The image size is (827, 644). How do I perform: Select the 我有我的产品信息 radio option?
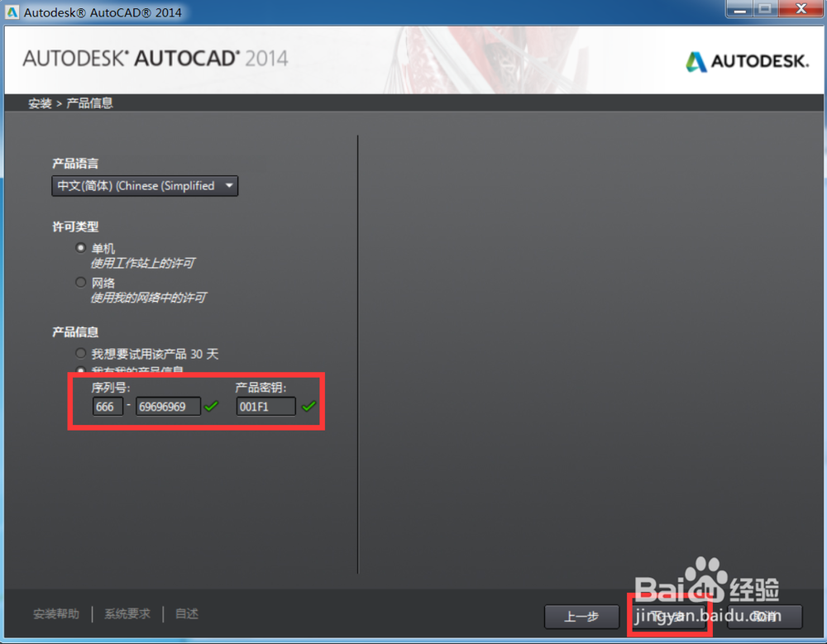(x=80, y=370)
